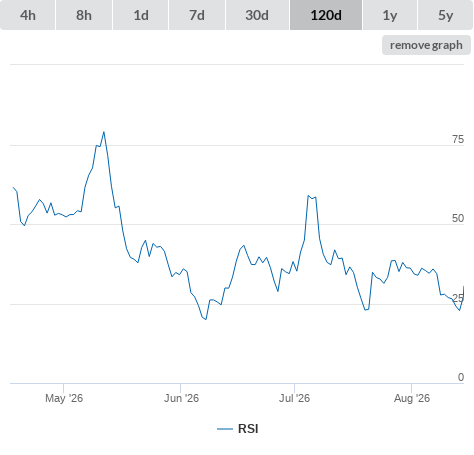Click the RSI low point in June
This screenshot has height=455, width=474.
[x=206, y=319]
